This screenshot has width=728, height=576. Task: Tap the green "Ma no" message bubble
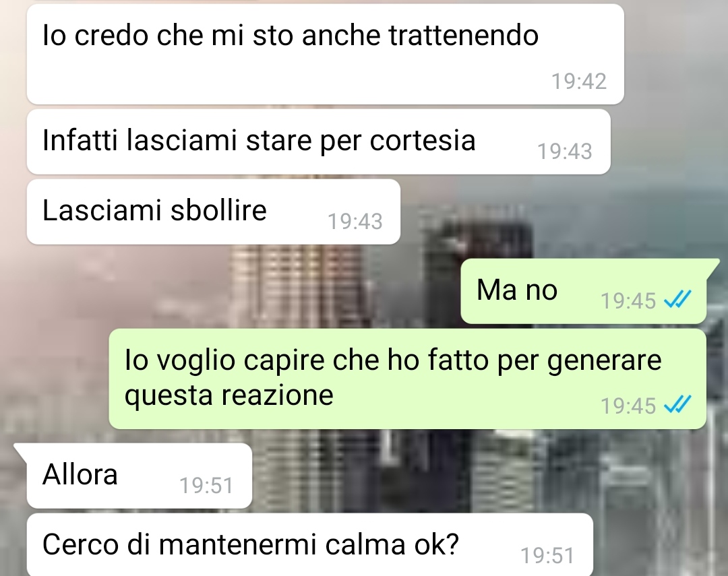pyautogui.click(x=584, y=291)
